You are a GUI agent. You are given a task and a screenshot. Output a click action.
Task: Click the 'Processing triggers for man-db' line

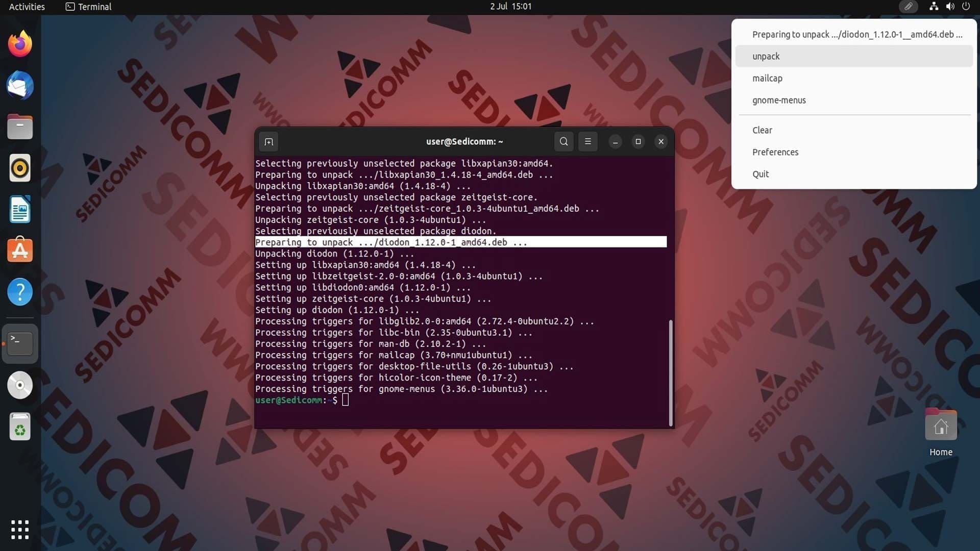(370, 344)
